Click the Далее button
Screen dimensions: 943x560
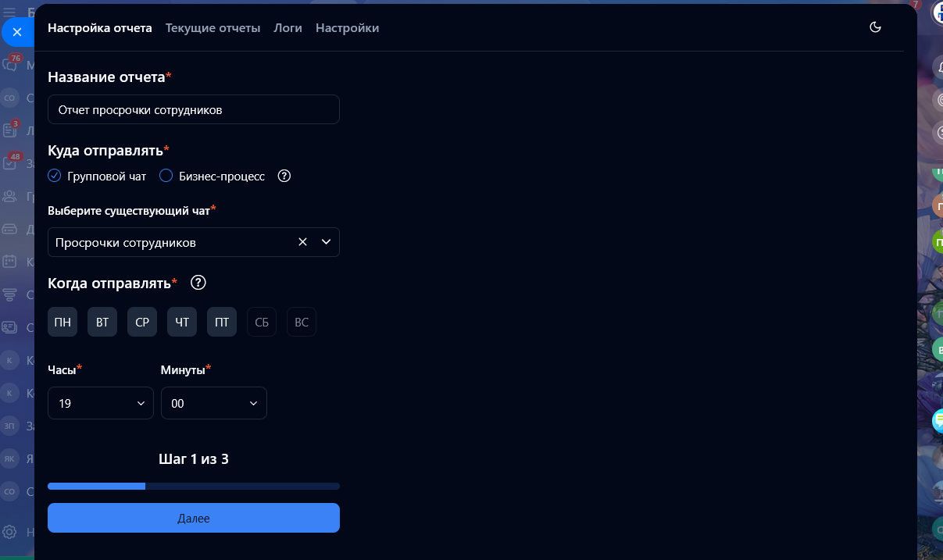pos(194,518)
